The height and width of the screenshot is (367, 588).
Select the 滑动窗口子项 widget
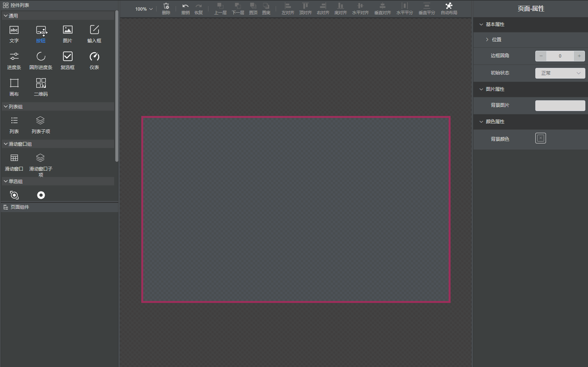coord(41,165)
